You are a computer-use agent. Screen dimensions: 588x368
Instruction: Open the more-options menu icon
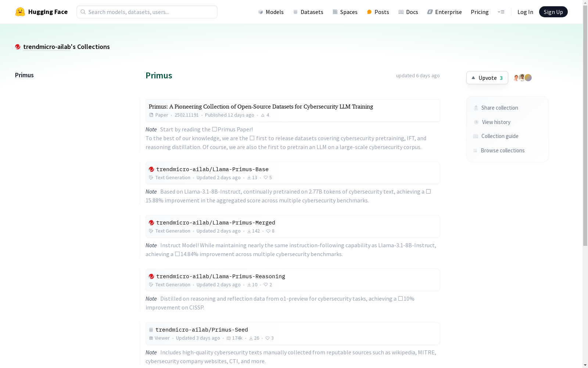pyautogui.click(x=501, y=12)
